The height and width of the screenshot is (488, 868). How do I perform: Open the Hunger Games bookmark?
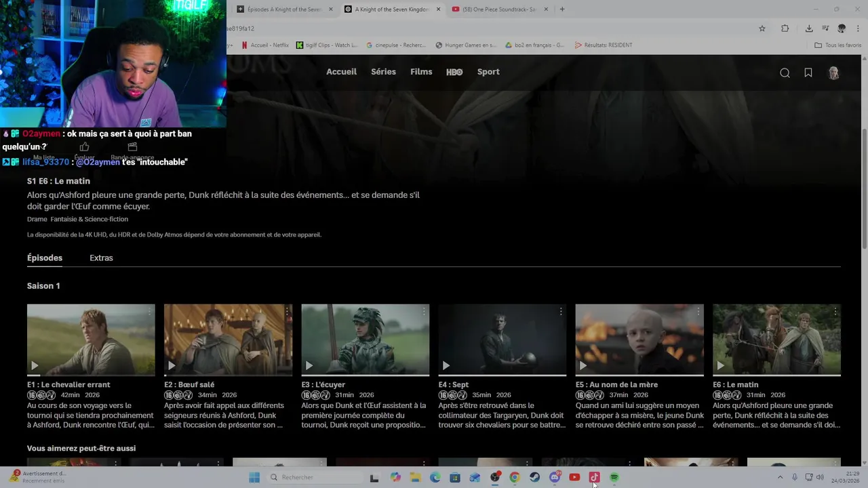[466, 45]
